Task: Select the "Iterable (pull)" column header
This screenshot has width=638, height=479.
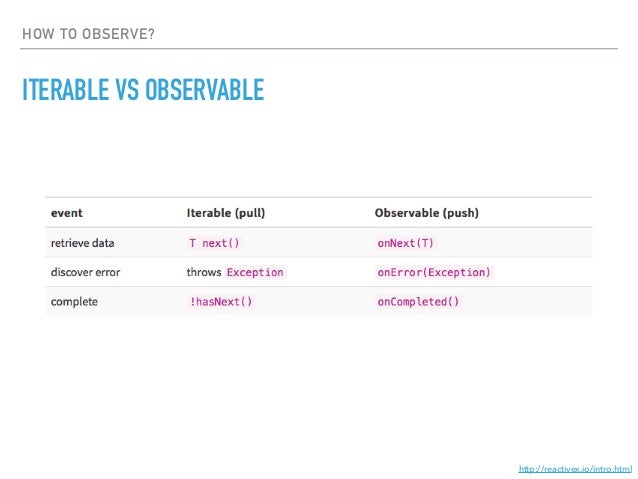Action: pos(226,213)
